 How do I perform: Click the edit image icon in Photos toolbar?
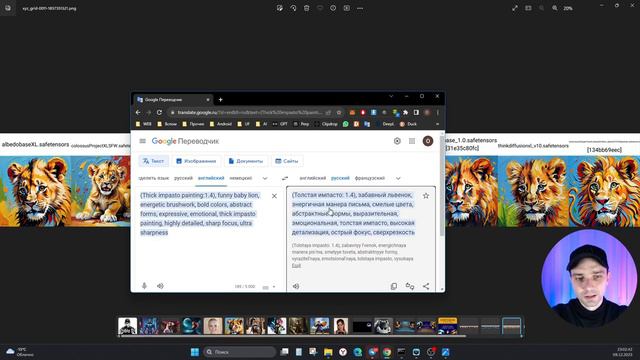pyautogui.click(x=280, y=8)
